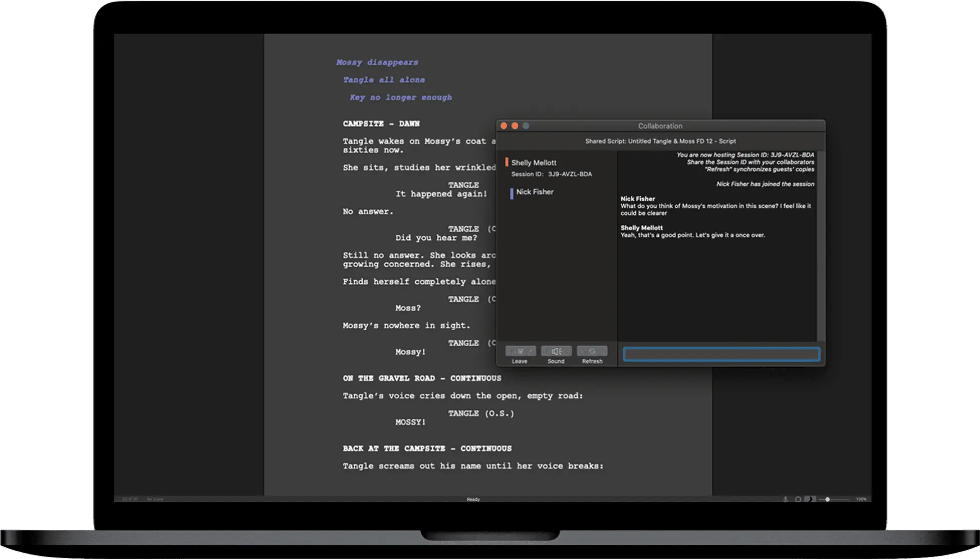Click BACK AT THE CAMPSITE - CONTINUOUS heading
980x559 pixels.
click(x=427, y=449)
